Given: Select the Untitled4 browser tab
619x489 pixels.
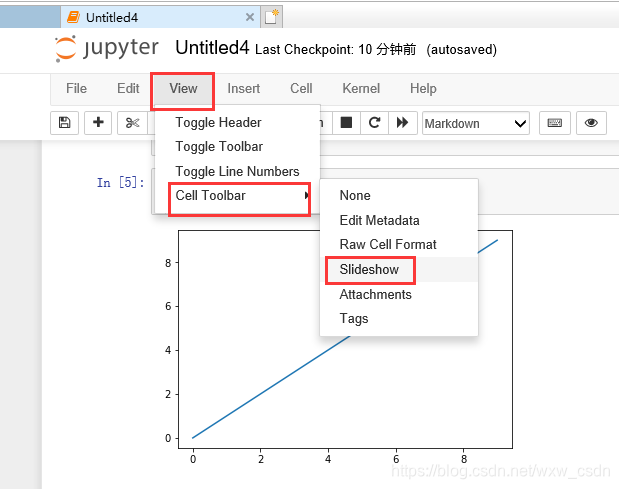Looking at the screenshot, I should [160, 17].
